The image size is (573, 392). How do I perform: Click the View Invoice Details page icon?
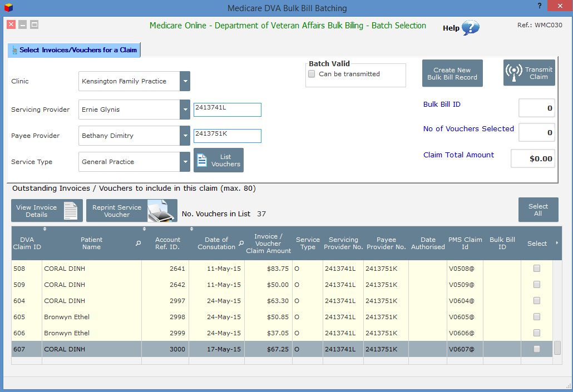click(71, 211)
